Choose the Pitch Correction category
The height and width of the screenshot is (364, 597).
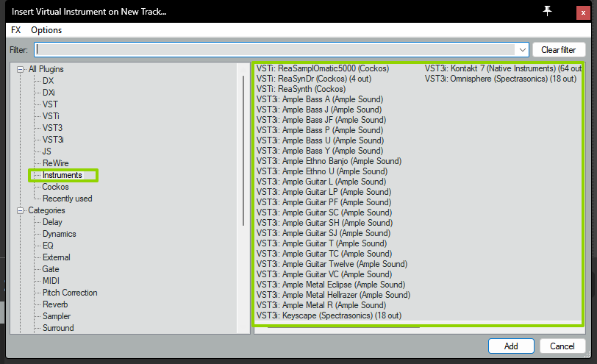70,293
